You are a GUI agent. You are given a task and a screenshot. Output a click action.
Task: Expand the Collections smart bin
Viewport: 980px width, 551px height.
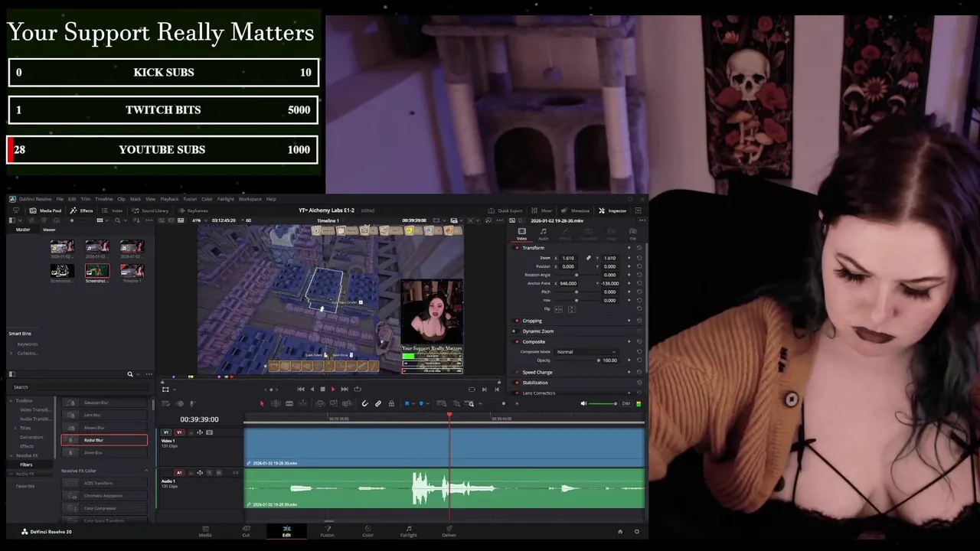11,354
